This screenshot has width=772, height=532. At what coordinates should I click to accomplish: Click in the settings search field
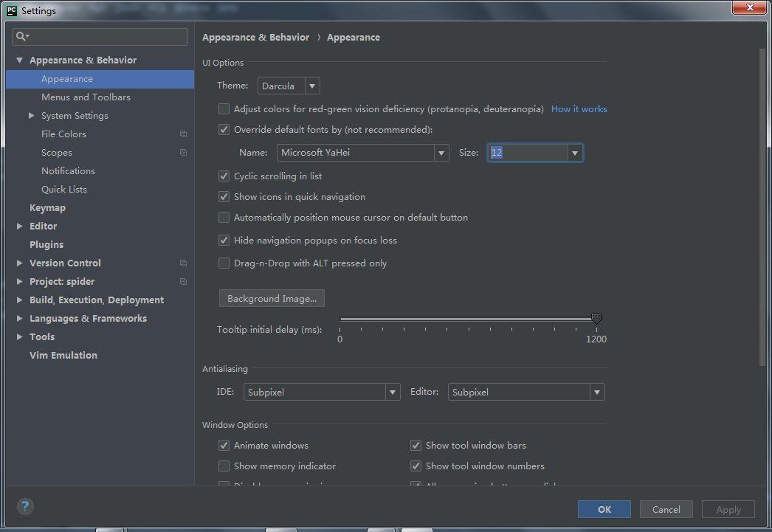[100, 36]
